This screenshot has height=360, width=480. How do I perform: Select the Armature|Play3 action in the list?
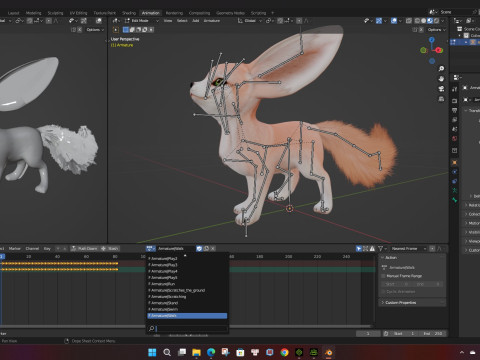[187, 265]
